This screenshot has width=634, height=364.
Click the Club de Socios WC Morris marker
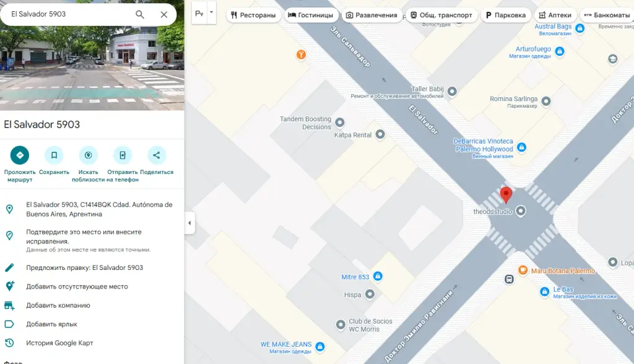point(341,325)
